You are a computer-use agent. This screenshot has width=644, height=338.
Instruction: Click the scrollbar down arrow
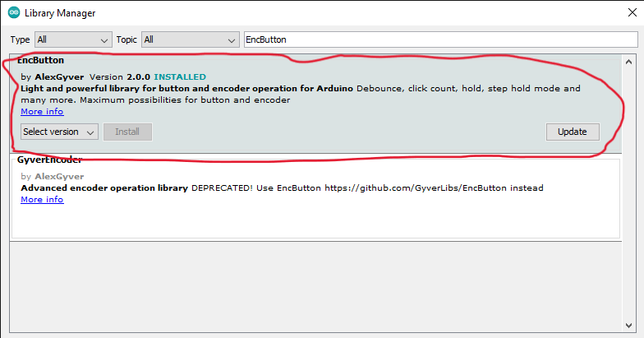pos(628,326)
